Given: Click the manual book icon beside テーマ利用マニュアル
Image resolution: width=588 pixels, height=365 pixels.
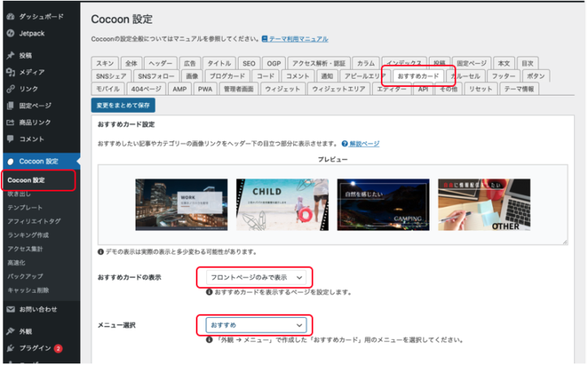Looking at the screenshot, I should pos(265,39).
